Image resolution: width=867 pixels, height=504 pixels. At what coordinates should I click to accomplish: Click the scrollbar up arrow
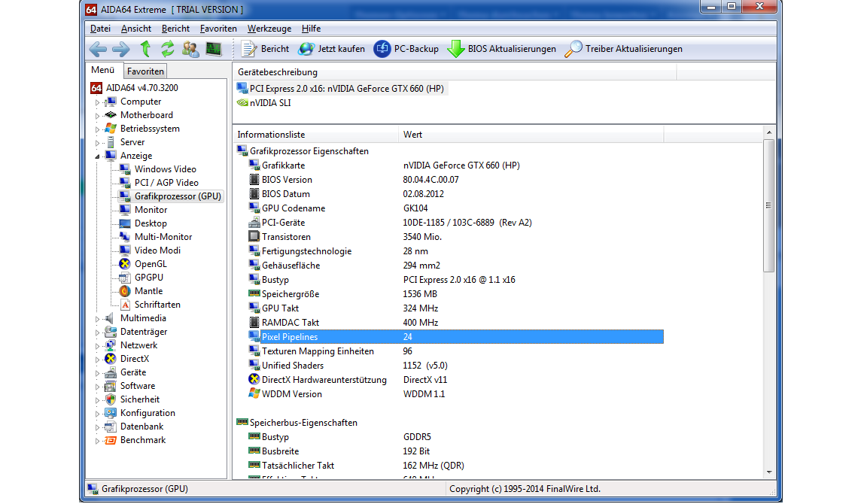pyautogui.click(x=769, y=133)
